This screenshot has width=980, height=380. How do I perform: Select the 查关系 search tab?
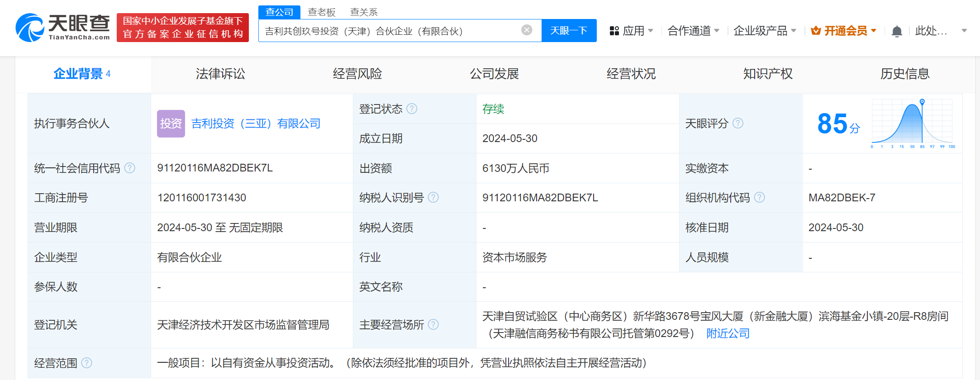pos(364,12)
